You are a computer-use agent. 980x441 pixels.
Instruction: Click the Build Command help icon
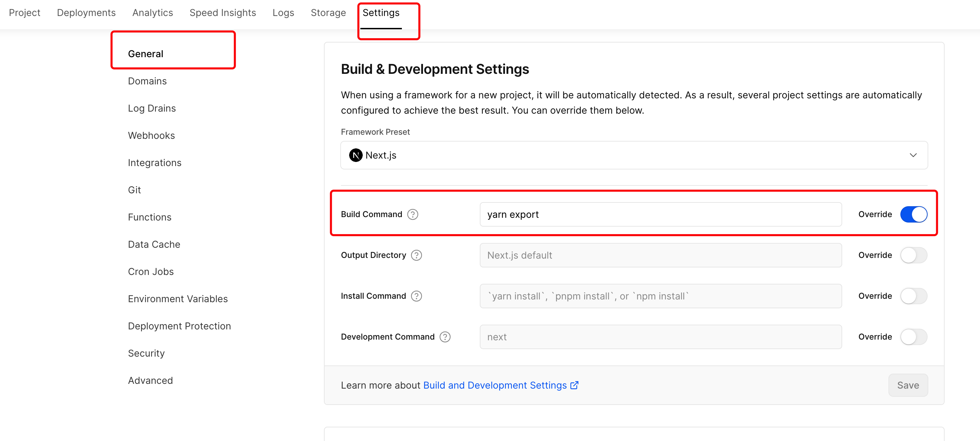coord(412,214)
